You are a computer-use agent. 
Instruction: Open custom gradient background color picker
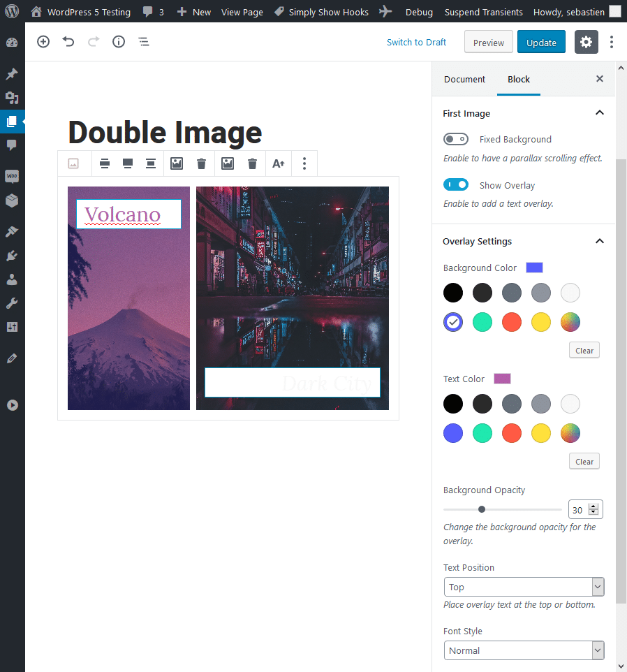tap(570, 322)
